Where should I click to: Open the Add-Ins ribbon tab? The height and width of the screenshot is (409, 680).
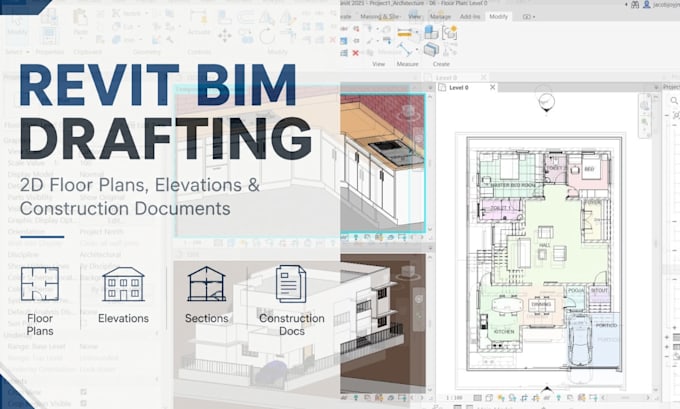[470, 16]
